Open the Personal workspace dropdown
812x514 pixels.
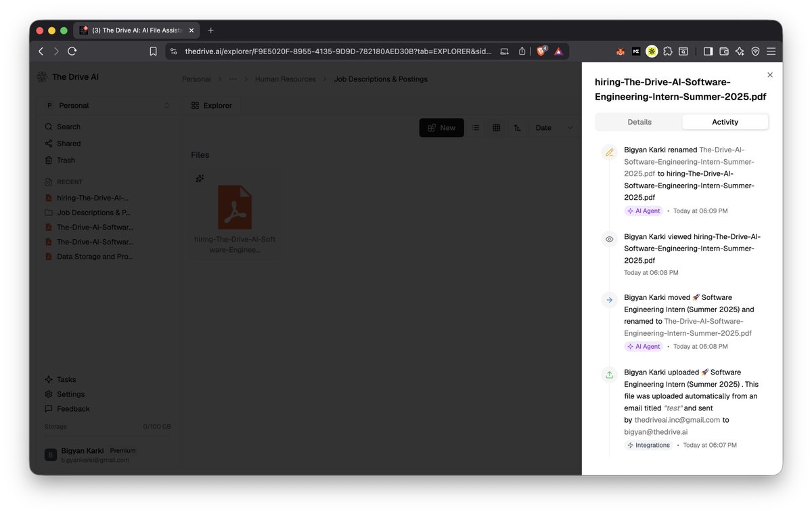click(108, 106)
